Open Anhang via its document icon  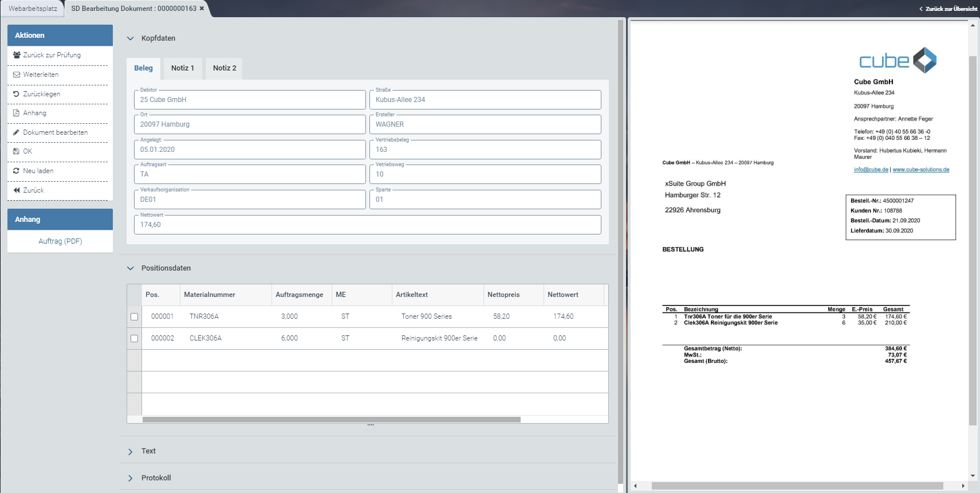17,113
